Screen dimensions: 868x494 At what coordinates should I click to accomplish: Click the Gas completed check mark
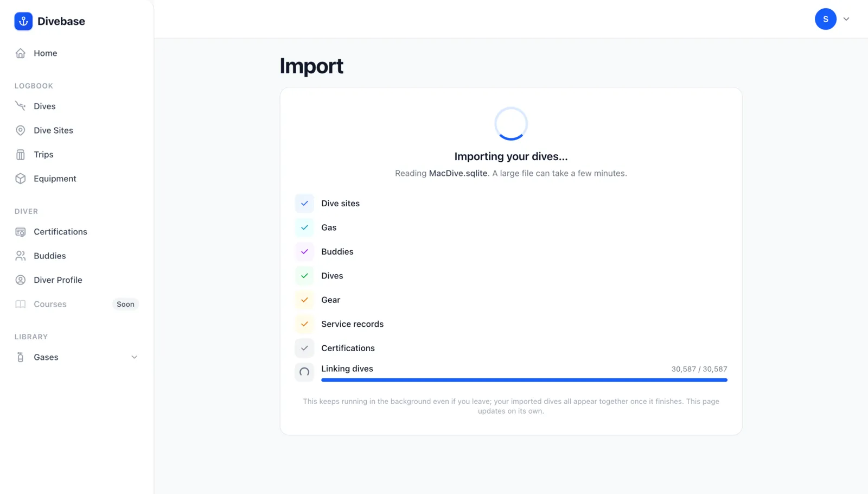[304, 227]
